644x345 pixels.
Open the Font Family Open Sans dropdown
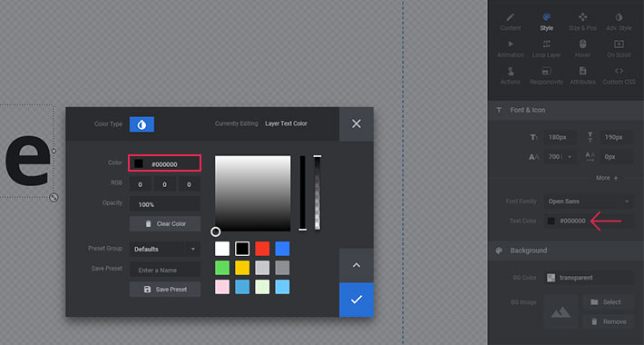tap(589, 201)
